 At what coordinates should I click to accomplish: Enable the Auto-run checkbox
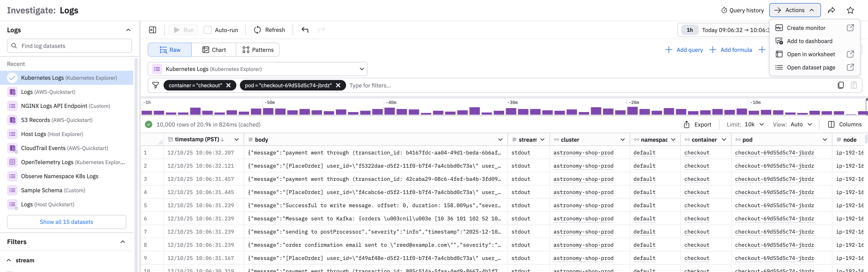click(208, 30)
